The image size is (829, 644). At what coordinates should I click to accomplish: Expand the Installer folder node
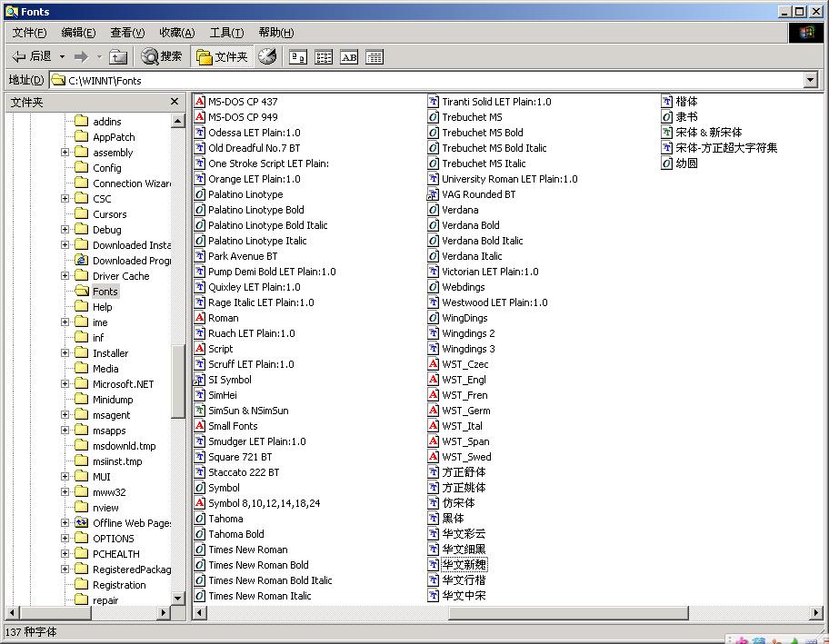pyautogui.click(x=65, y=353)
